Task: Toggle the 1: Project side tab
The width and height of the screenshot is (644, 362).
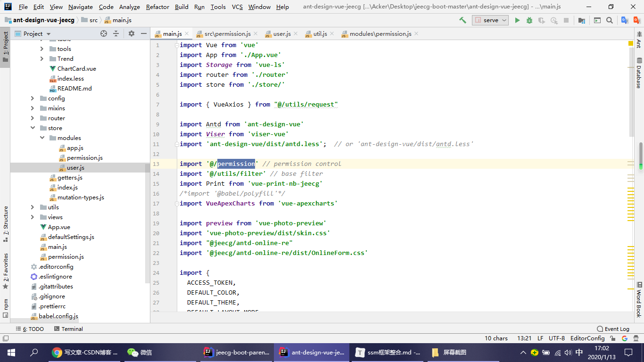Action: [x=5, y=47]
